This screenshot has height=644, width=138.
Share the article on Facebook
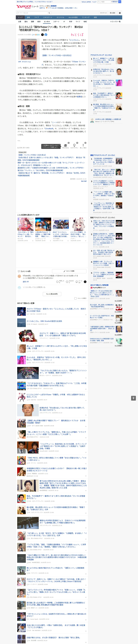coord(46,35)
